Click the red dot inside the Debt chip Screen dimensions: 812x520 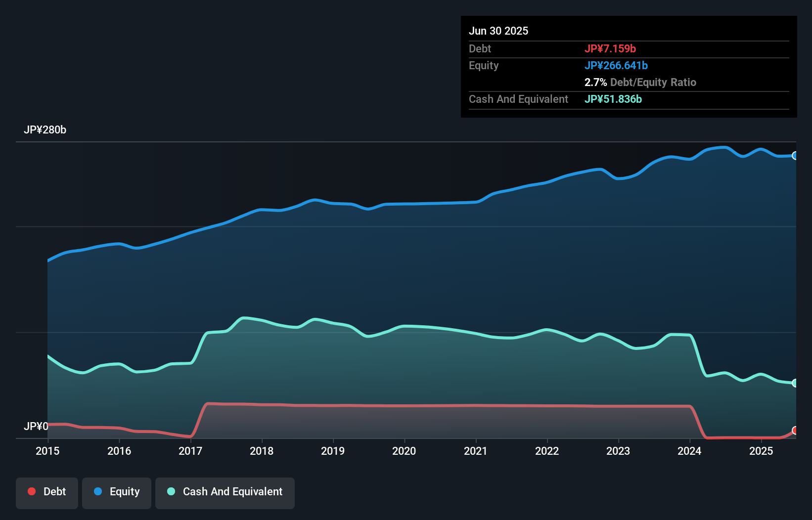coord(32,491)
